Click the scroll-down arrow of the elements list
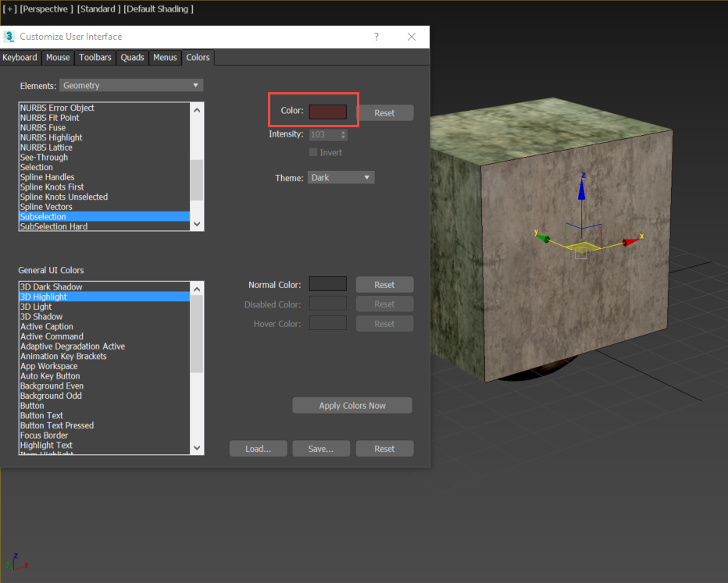The width and height of the screenshot is (728, 583). [197, 223]
